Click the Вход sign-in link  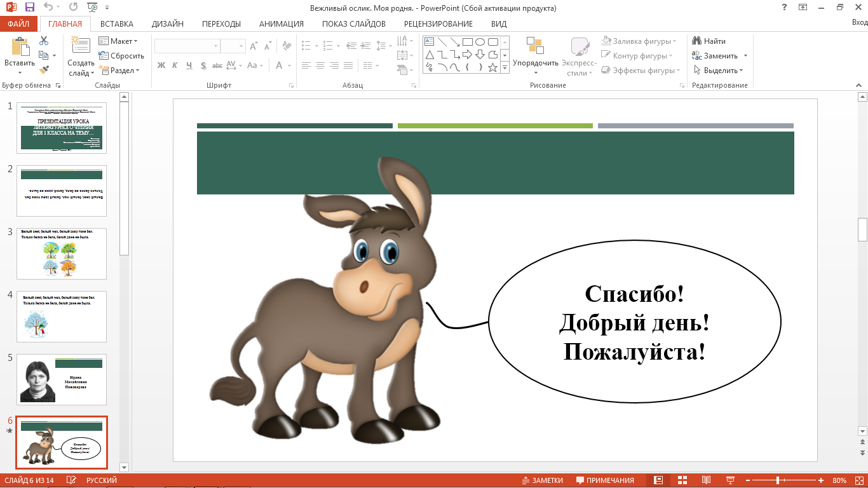coord(859,22)
